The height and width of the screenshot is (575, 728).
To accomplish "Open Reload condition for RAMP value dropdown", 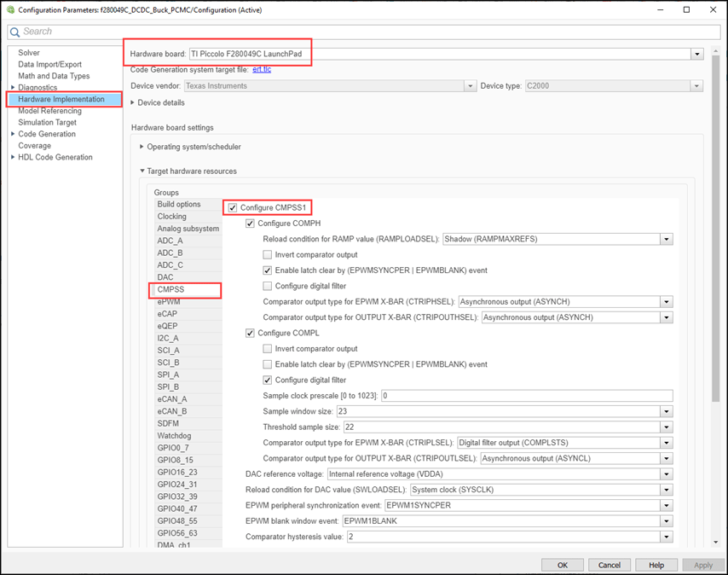I will click(x=667, y=239).
